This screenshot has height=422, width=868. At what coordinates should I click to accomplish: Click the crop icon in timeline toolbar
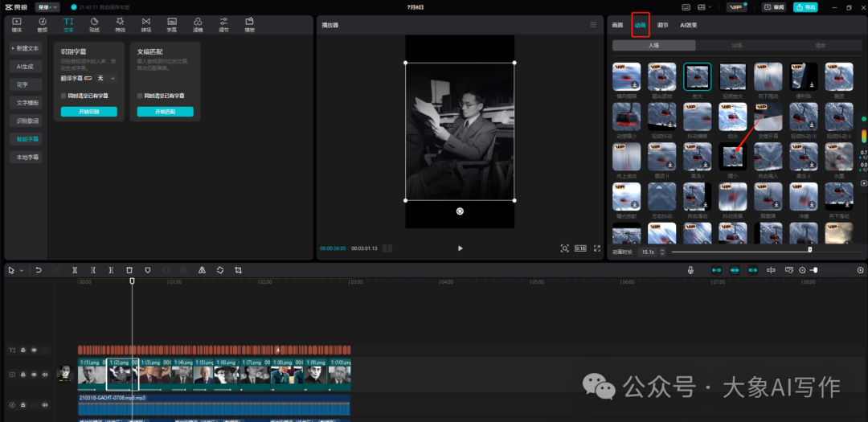(238, 270)
